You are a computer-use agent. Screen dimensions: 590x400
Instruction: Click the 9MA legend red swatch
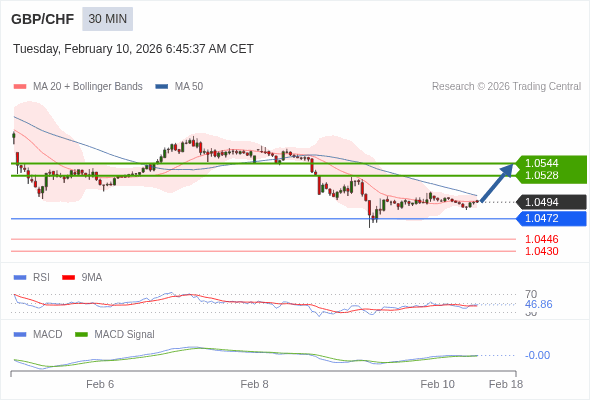click(x=68, y=278)
